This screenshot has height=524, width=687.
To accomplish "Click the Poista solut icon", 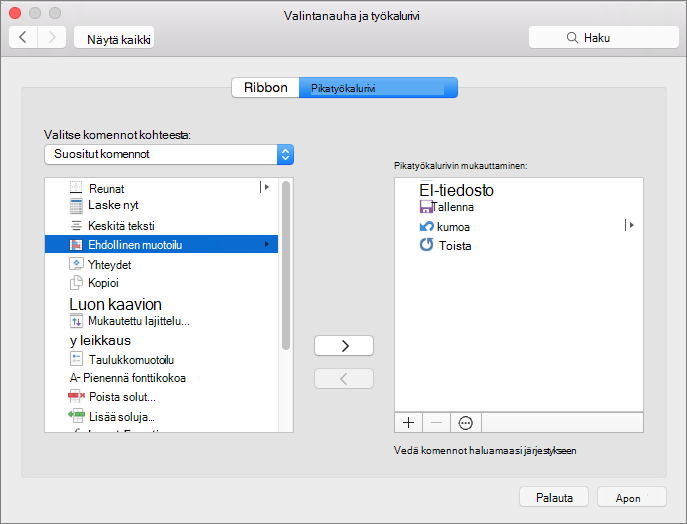I will [x=76, y=397].
